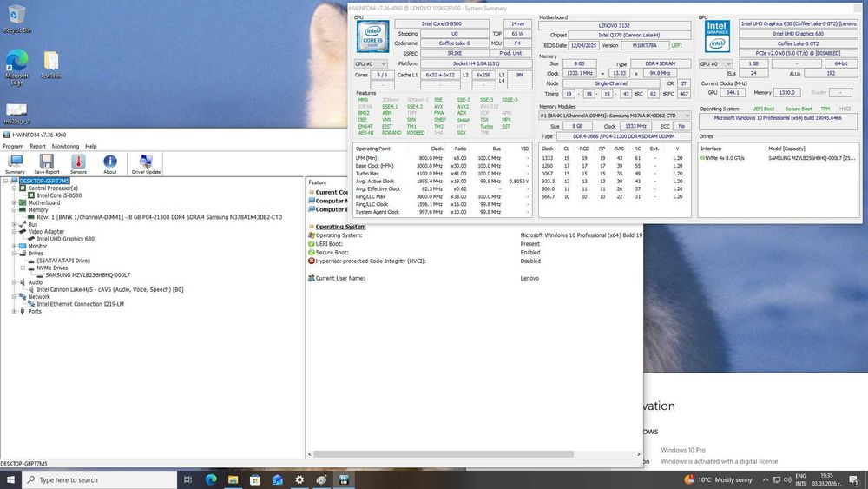This screenshot has width=868, height=489.
Task: Select the SAMSUNG MZVLB256HBHQ-000L7 tree item
Action: coord(88,275)
